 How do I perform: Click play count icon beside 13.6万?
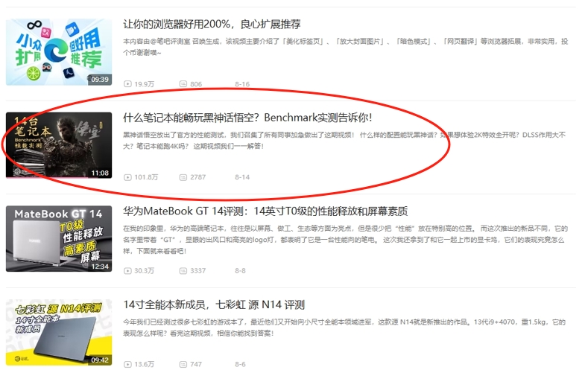pyautogui.click(x=127, y=364)
